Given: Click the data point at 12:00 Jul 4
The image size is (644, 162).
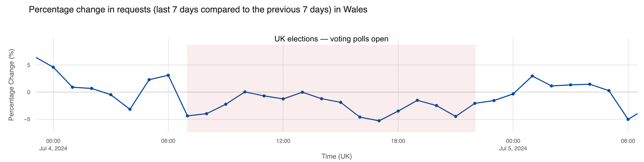Looking at the screenshot, I should click(x=283, y=99).
